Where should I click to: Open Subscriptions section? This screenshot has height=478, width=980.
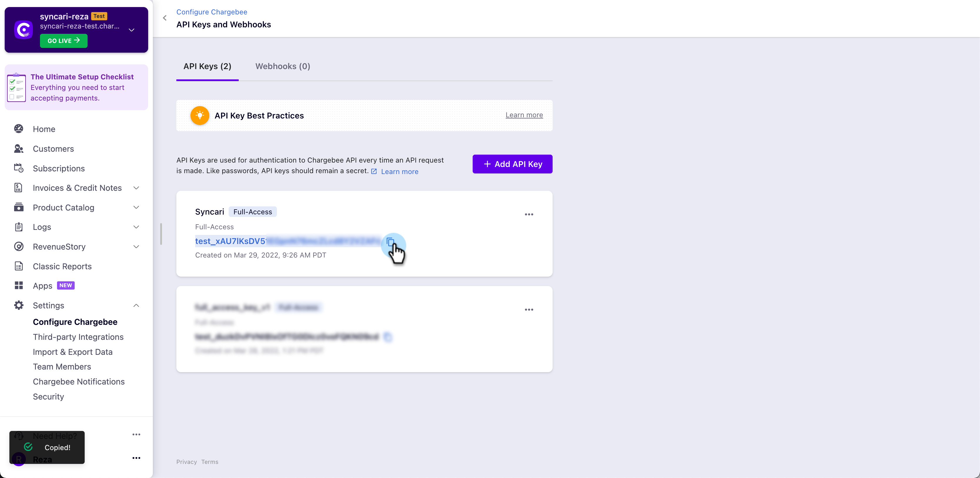pos(58,168)
